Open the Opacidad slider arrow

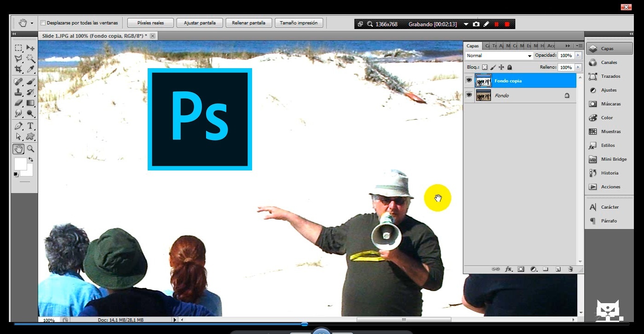pos(578,55)
